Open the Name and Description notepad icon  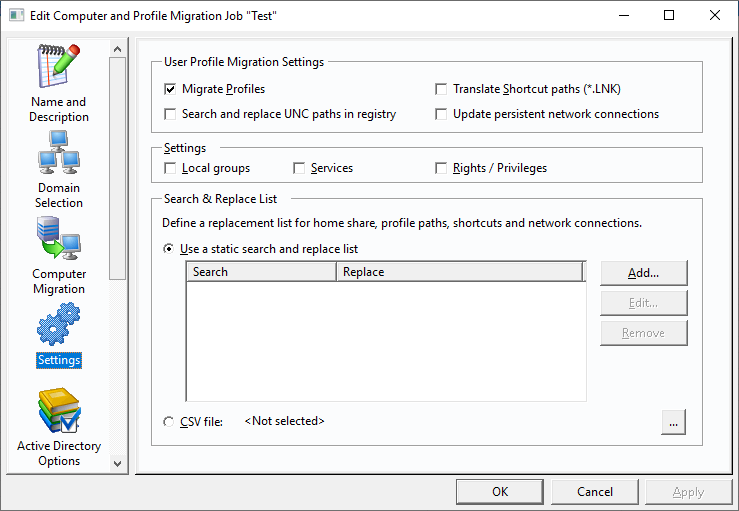59,66
